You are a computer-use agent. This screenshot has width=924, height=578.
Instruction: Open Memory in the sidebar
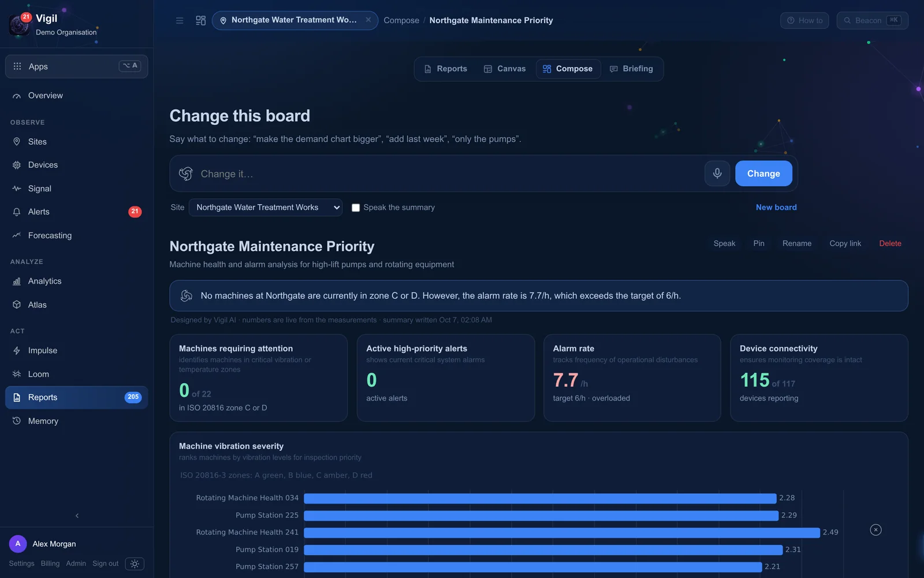76,421
